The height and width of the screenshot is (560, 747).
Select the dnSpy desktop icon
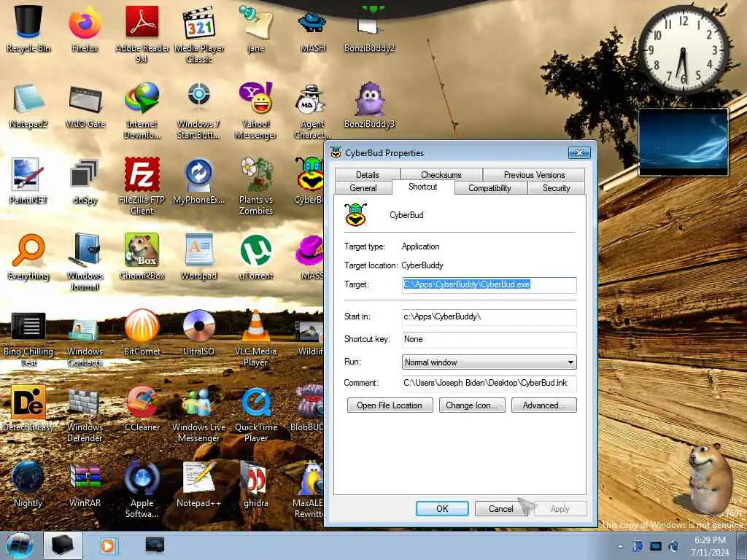85,181
